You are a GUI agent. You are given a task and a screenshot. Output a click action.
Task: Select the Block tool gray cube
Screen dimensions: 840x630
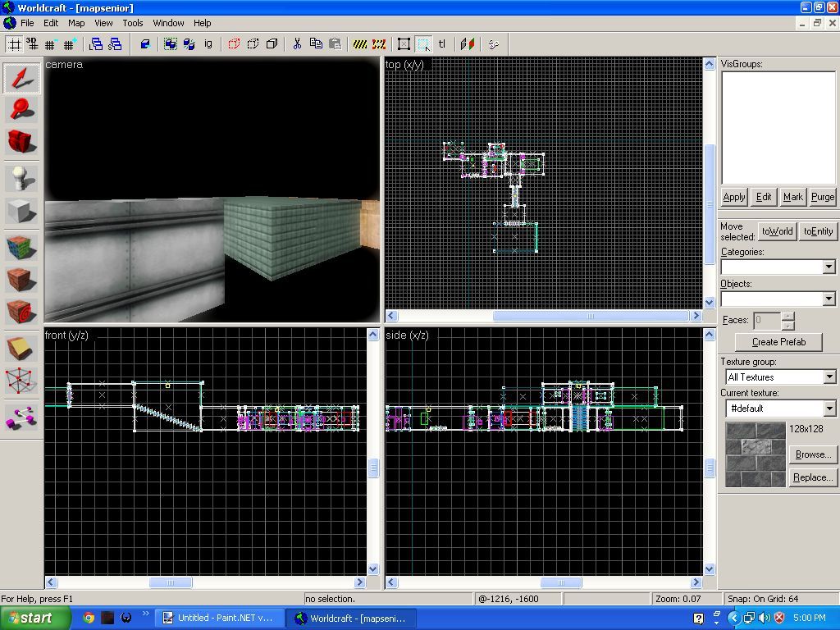pos(21,210)
